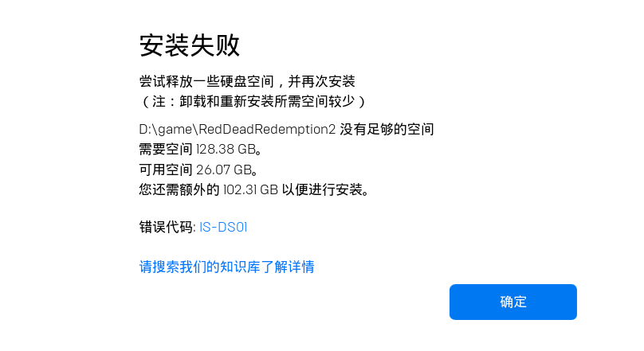Select the 128.38 GB required space value
The width and height of the screenshot is (644, 351).
pyautogui.click(x=226, y=150)
